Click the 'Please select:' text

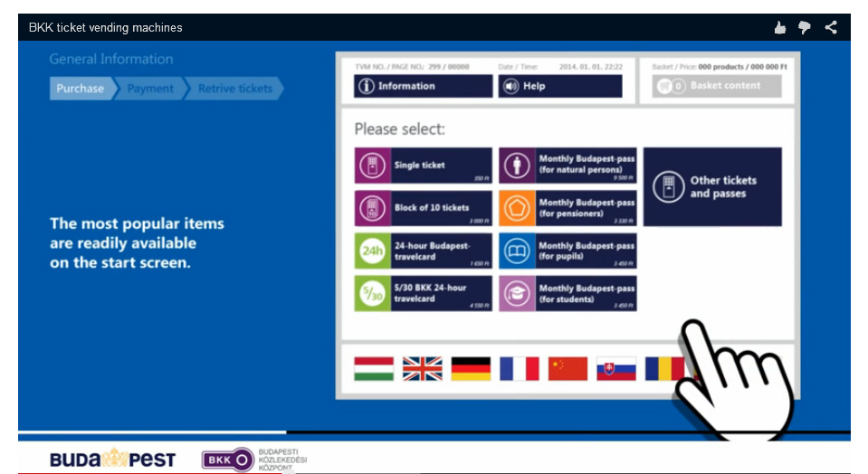coord(400,129)
